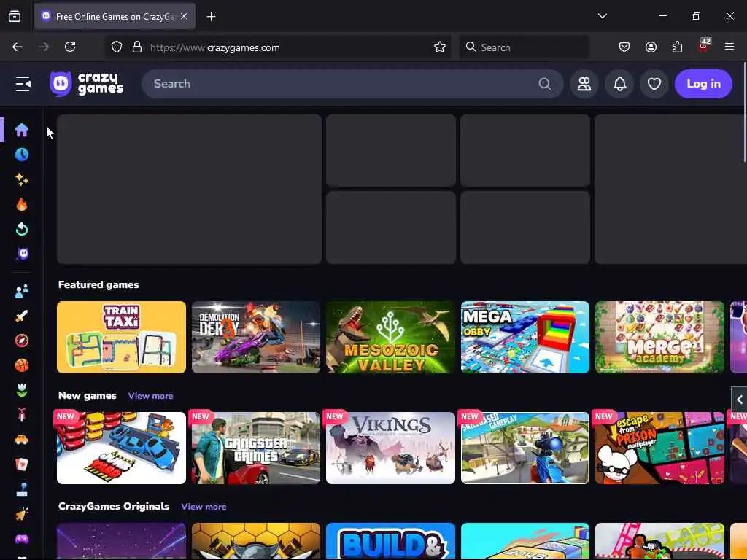Open the Mega Obby game thumbnail
This screenshot has width=747, height=560.
pos(525,337)
